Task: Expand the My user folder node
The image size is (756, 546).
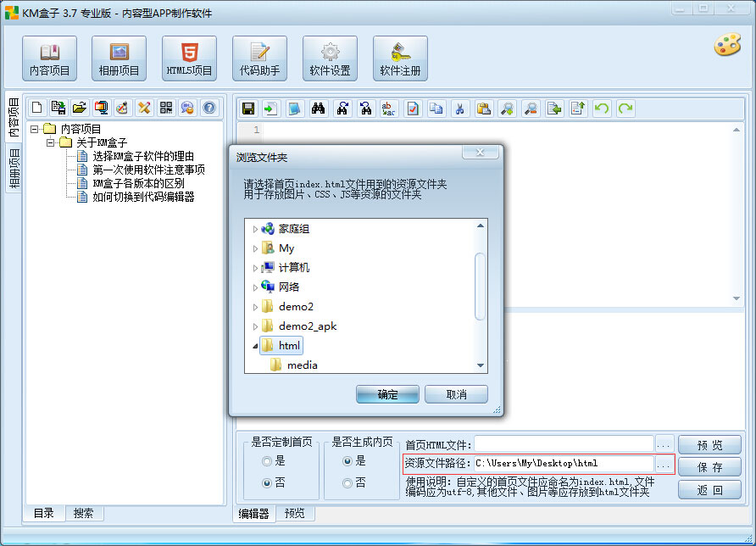Action: pyautogui.click(x=255, y=248)
